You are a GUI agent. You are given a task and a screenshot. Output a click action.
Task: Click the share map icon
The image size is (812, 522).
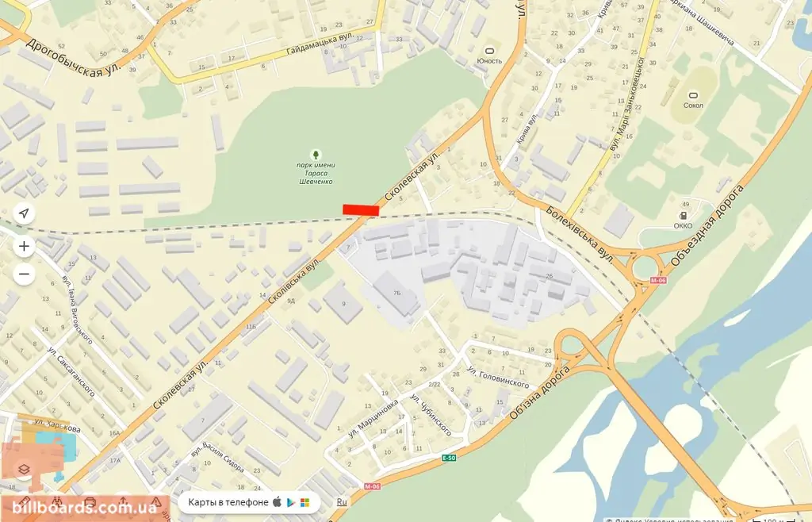coord(123,501)
